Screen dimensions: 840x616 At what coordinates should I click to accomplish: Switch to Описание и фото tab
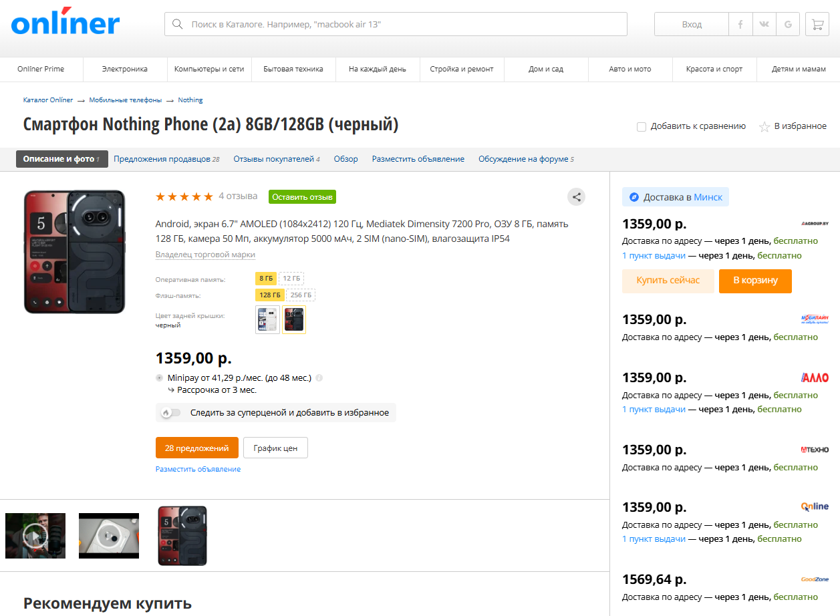(x=61, y=159)
